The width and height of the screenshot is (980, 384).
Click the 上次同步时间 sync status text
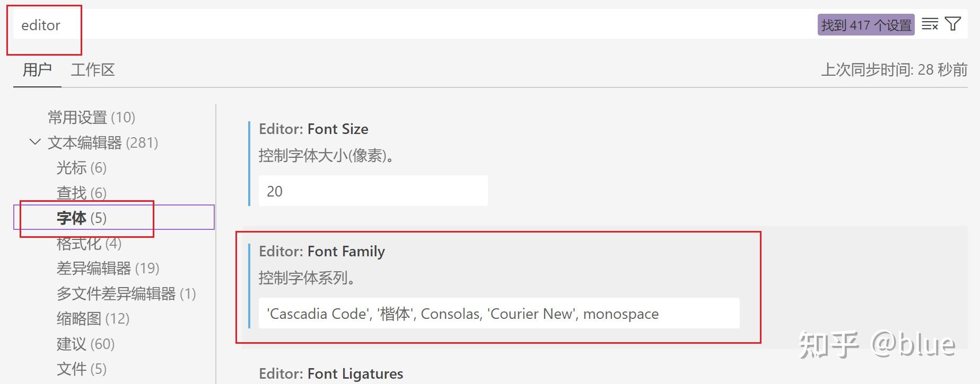[x=894, y=70]
